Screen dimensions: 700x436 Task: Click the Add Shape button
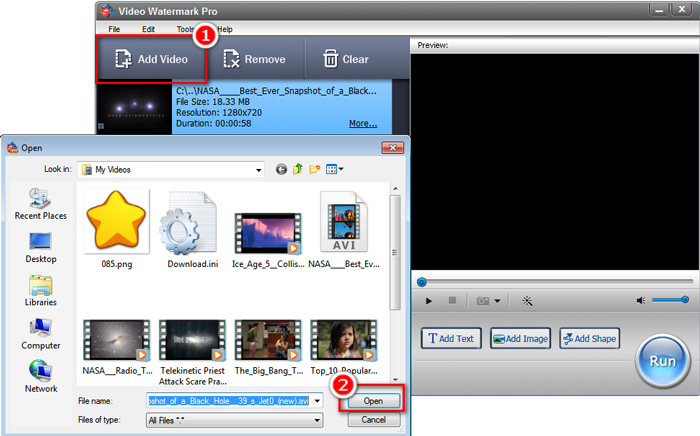tap(590, 338)
